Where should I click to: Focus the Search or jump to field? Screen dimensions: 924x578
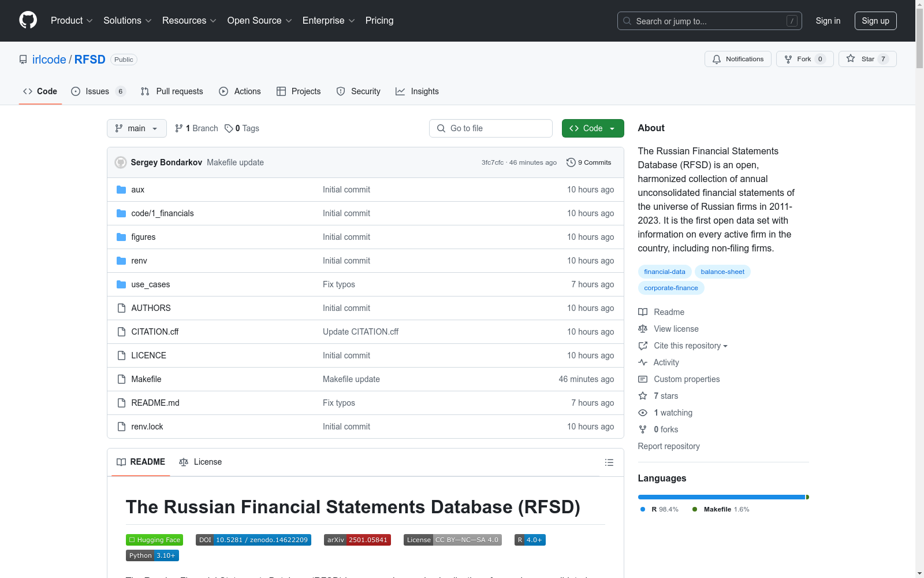[710, 21]
